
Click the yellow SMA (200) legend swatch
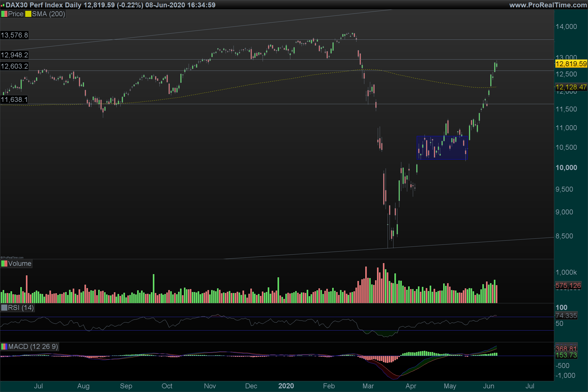(x=28, y=14)
